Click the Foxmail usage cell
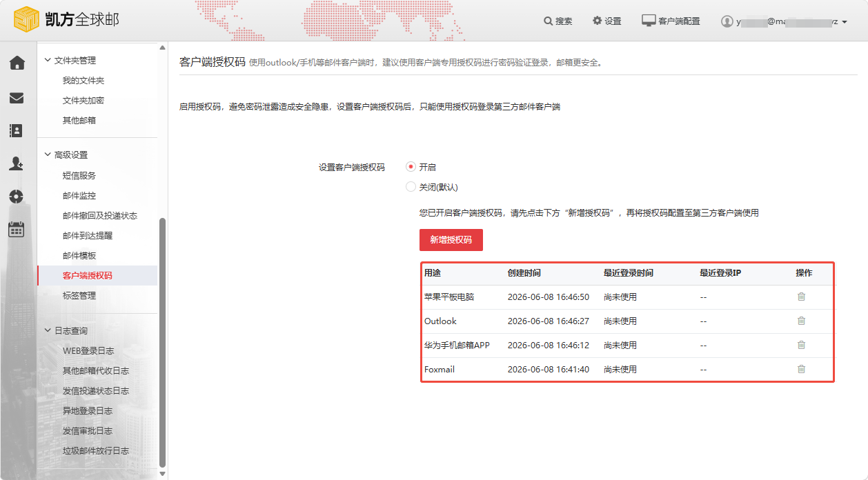The height and width of the screenshot is (480, 868). tap(440, 370)
